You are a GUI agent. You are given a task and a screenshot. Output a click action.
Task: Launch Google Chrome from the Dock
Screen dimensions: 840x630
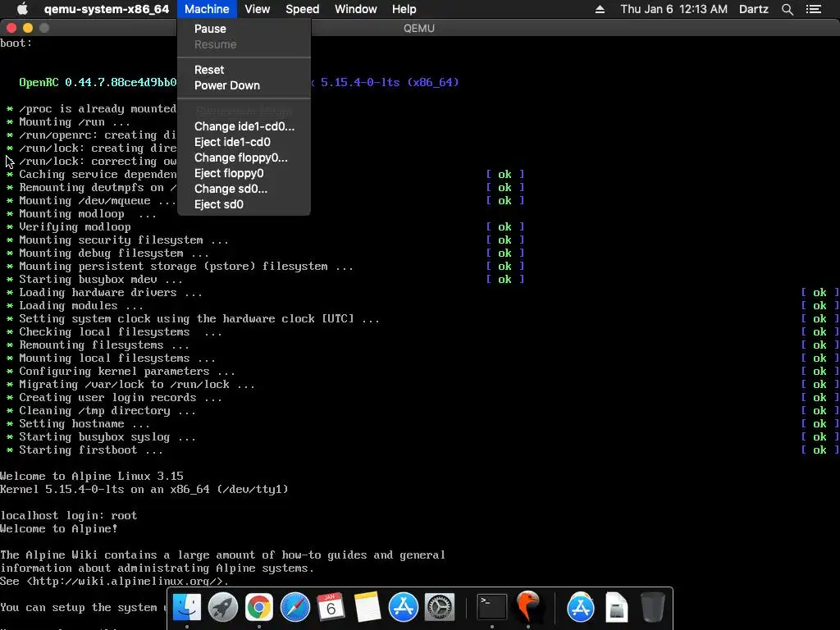click(x=258, y=607)
